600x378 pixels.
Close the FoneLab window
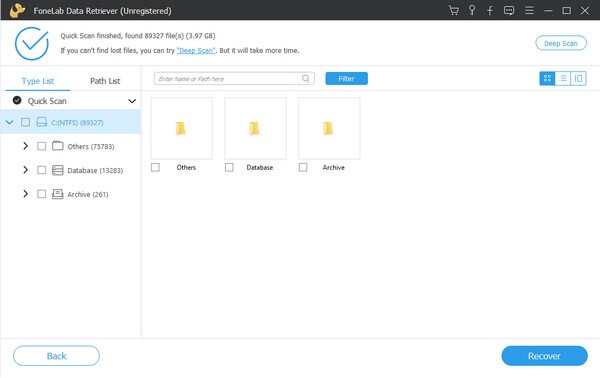[x=585, y=11]
